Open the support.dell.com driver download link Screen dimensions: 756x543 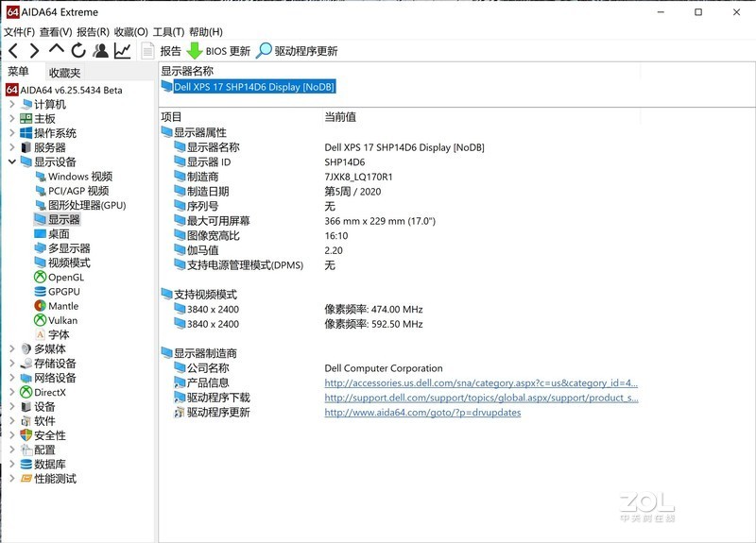pos(481,398)
